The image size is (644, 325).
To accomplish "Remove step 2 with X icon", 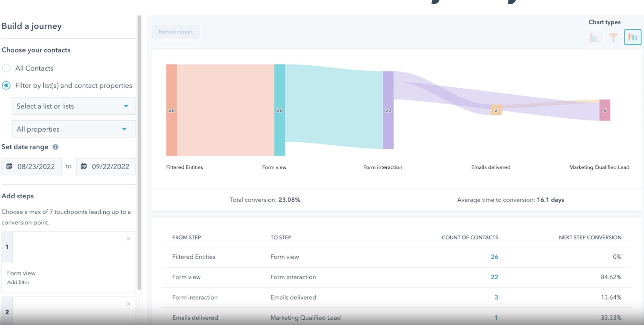I will (x=129, y=304).
